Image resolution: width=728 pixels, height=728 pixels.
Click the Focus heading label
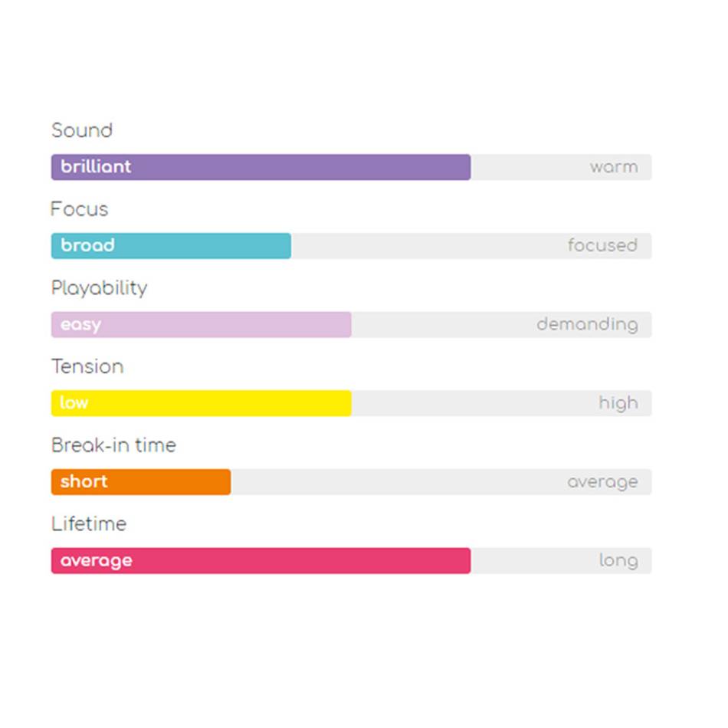(x=80, y=209)
